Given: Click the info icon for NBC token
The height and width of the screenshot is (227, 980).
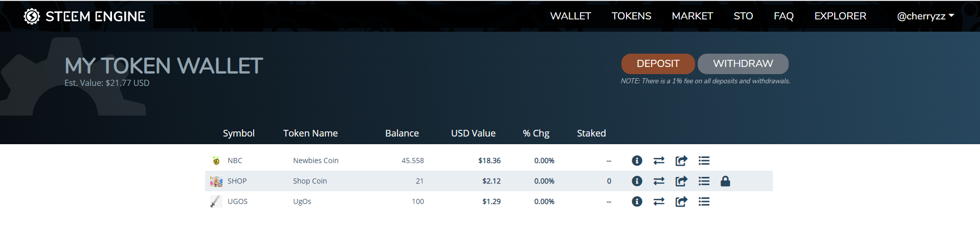Looking at the screenshot, I should click(637, 161).
